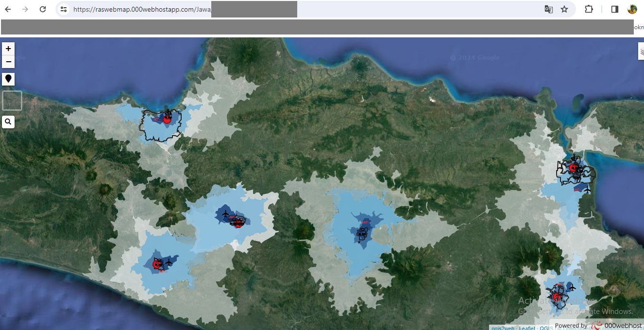644x330 pixels.
Task: Open the site information dropdown
Action: [x=64, y=9]
